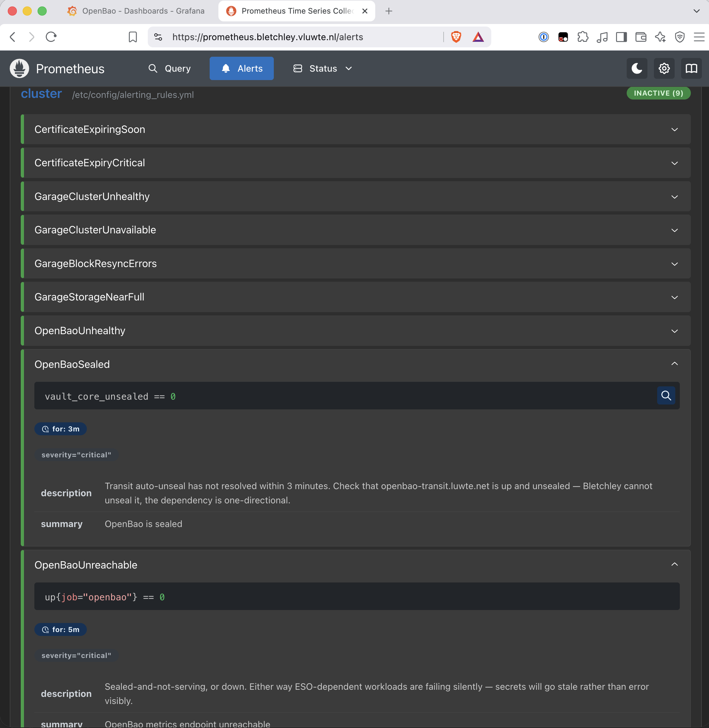This screenshot has width=709, height=728.
Task: Select Prometheus Time Series tab
Action: click(x=297, y=11)
